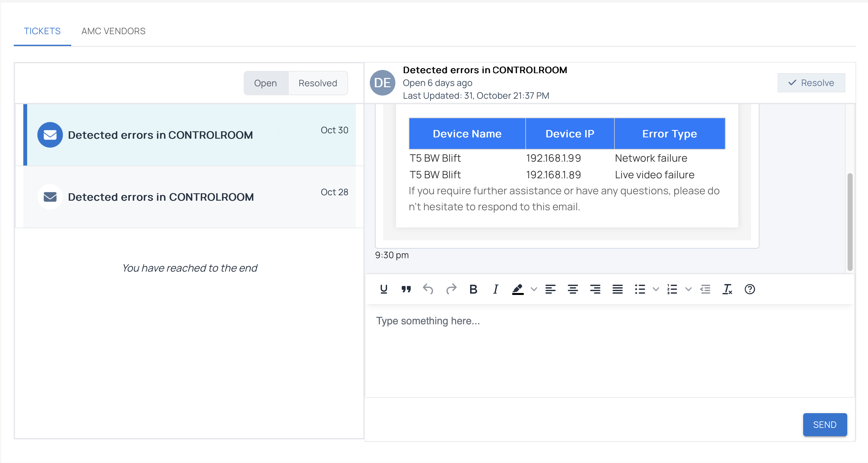This screenshot has height=463, width=868.
Task: Click 'You have reached to the end' text
Action: [189, 268]
